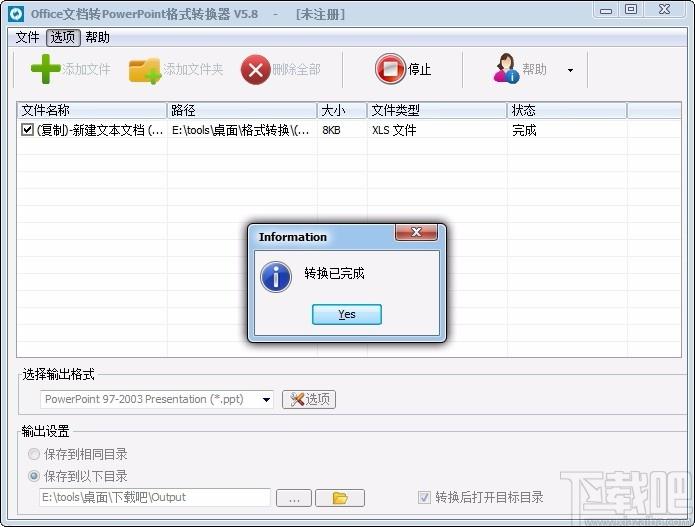Maximize the converter window
Viewport: 695px width, 527px height.
click(x=631, y=9)
